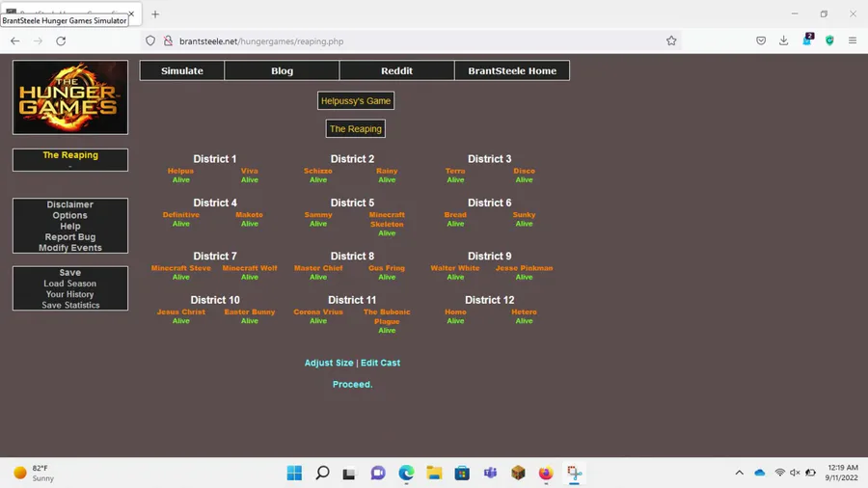868x488 pixels.
Task: Open the Reddit menu tab
Action: point(396,70)
